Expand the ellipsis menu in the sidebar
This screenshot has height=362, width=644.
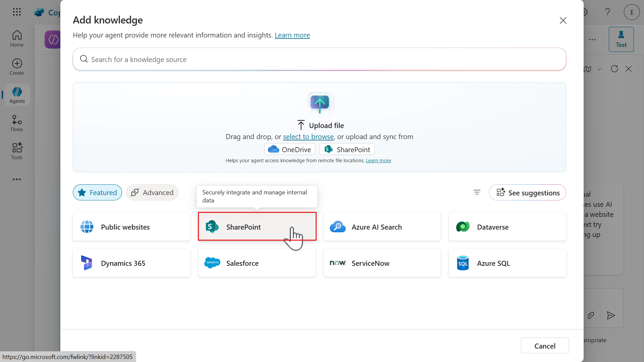[17, 179]
